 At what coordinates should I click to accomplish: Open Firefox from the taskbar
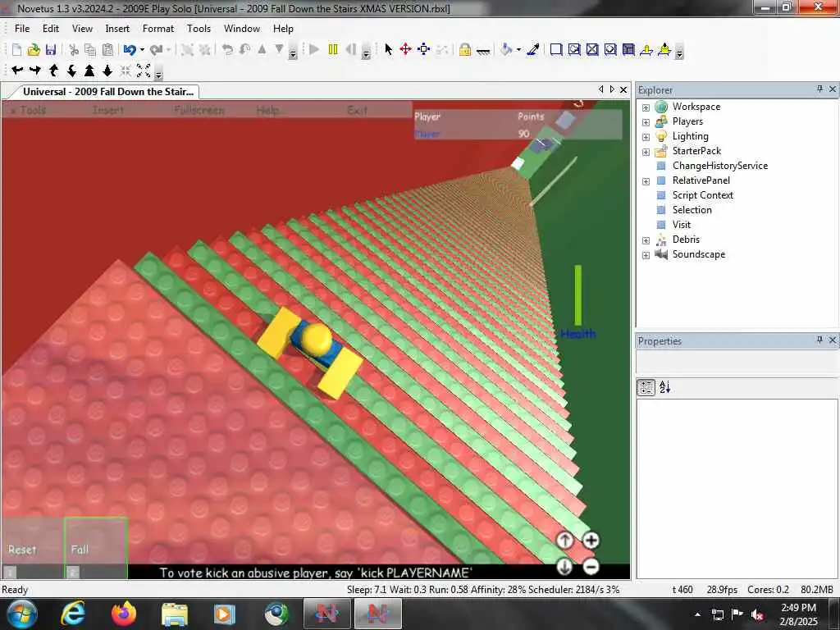point(124,614)
